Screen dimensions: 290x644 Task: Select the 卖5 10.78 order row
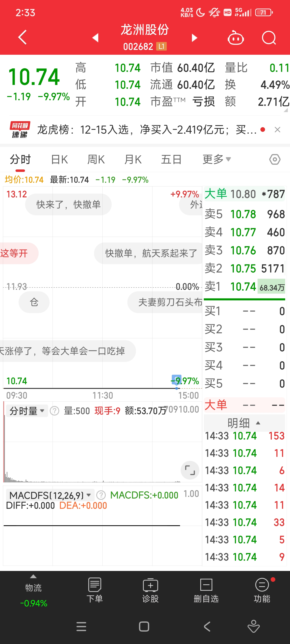(x=244, y=214)
